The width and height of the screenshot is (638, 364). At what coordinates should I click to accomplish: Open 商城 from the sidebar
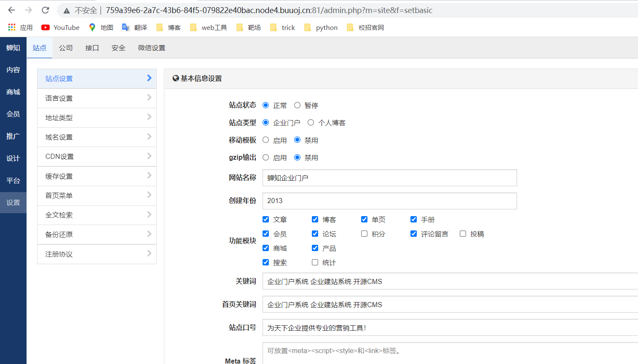tap(13, 91)
